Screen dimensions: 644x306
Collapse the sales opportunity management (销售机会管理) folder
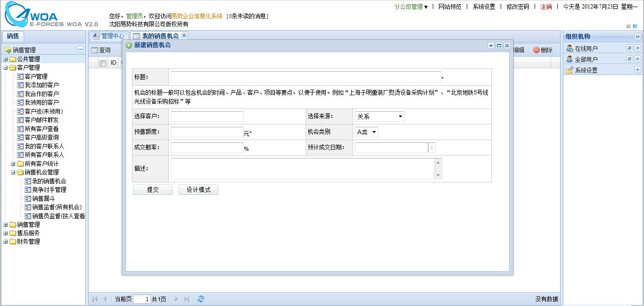(13, 172)
